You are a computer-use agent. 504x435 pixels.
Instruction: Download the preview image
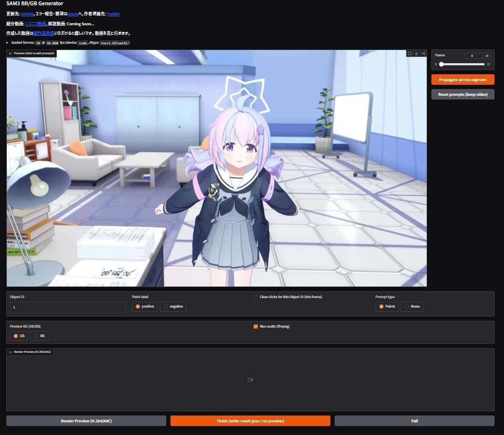click(416, 53)
